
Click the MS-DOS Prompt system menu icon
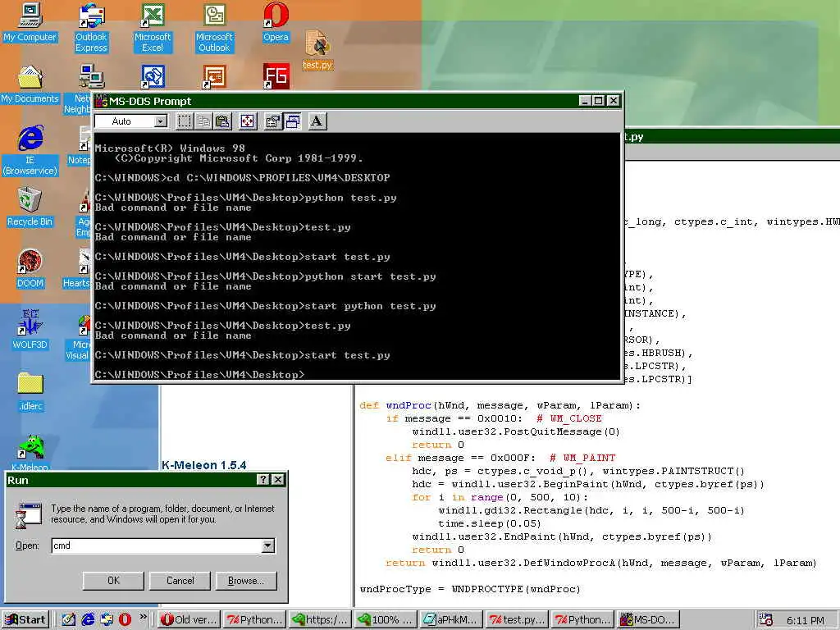click(101, 101)
